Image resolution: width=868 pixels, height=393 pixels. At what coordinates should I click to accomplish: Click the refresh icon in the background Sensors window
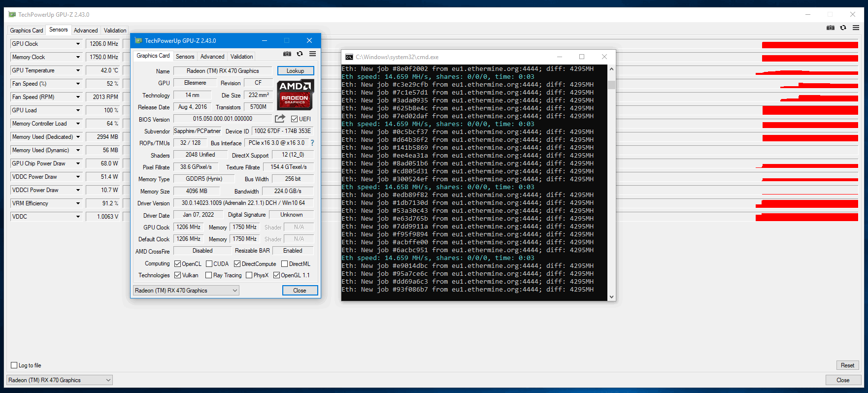[x=843, y=28]
